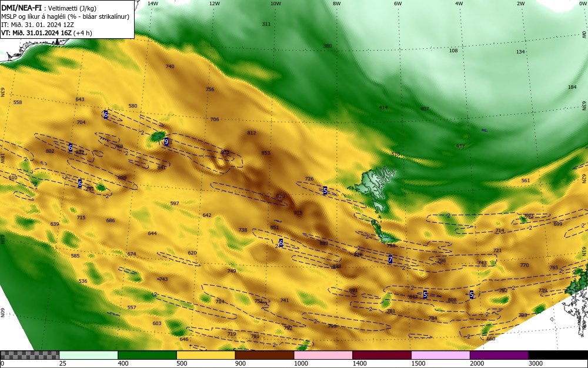Viewport: 588px width, 368px height.
Task: Click the "8W" longitude label
Action: [x=337, y=4]
